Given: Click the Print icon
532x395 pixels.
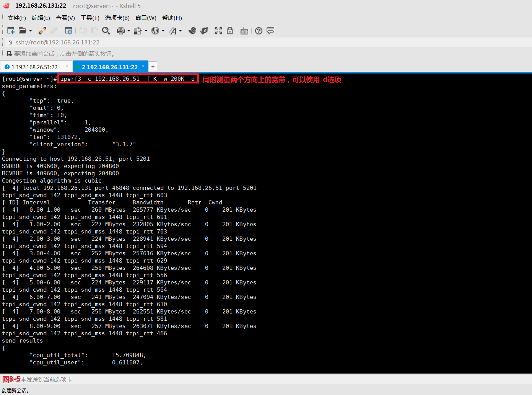Looking at the screenshot, I should click(x=121, y=31).
